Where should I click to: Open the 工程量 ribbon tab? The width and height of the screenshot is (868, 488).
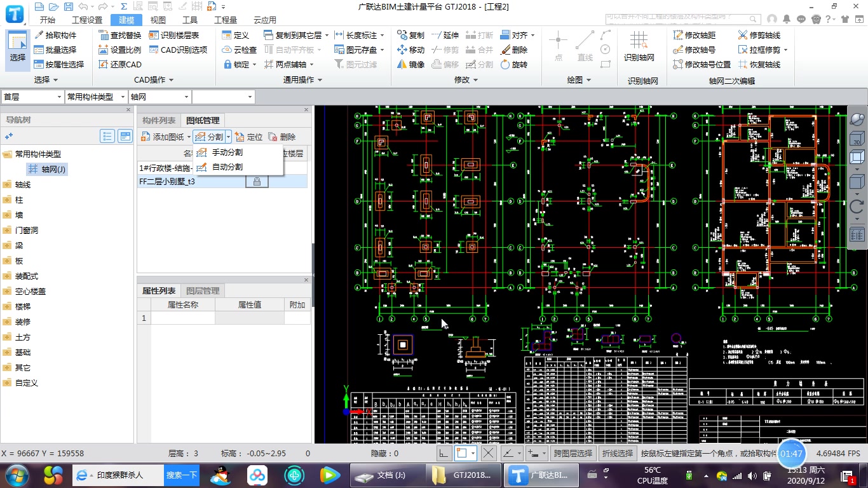(x=225, y=20)
